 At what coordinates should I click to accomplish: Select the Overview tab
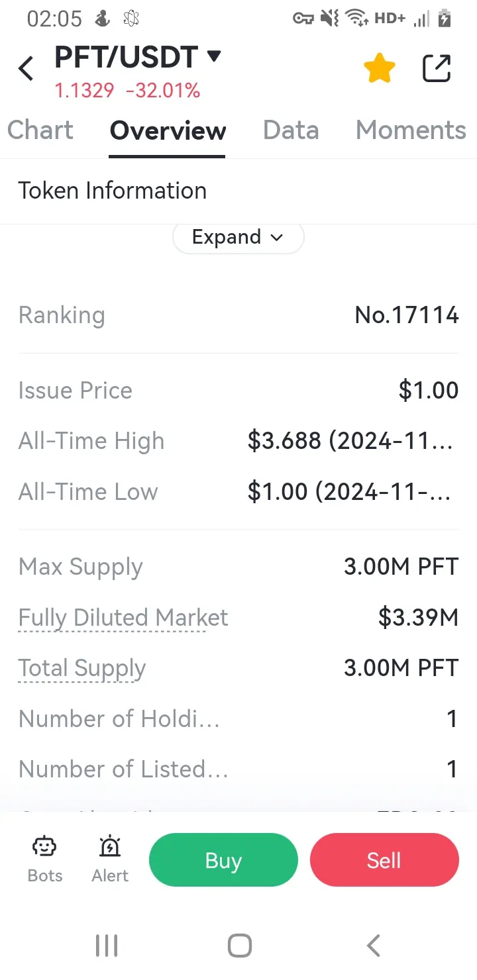pyautogui.click(x=168, y=130)
